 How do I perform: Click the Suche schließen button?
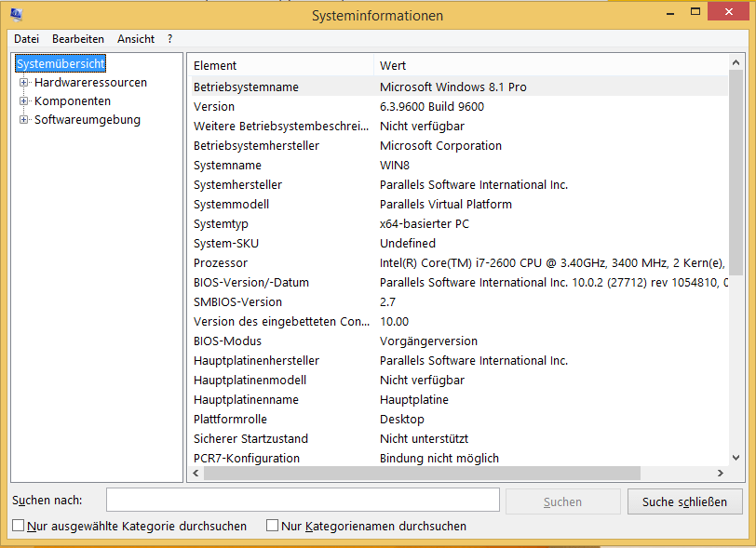click(684, 501)
